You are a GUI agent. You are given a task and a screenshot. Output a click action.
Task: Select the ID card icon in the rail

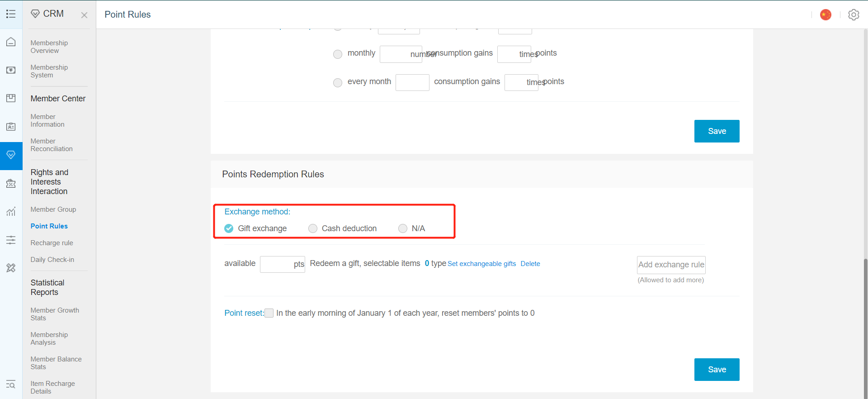pos(11,127)
